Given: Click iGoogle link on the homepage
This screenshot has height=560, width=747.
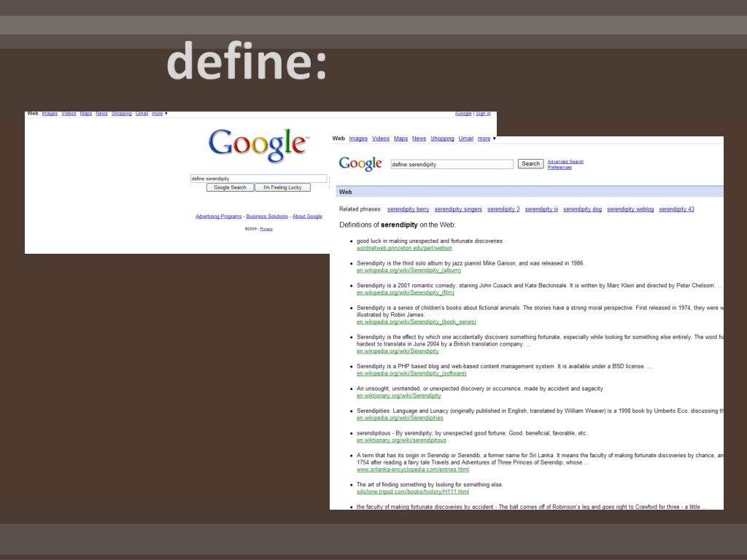Looking at the screenshot, I should pos(463,114).
